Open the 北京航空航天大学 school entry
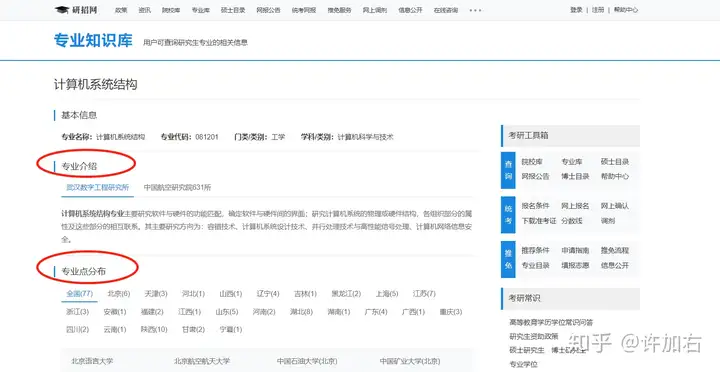This screenshot has width=720, height=372. click(x=202, y=361)
